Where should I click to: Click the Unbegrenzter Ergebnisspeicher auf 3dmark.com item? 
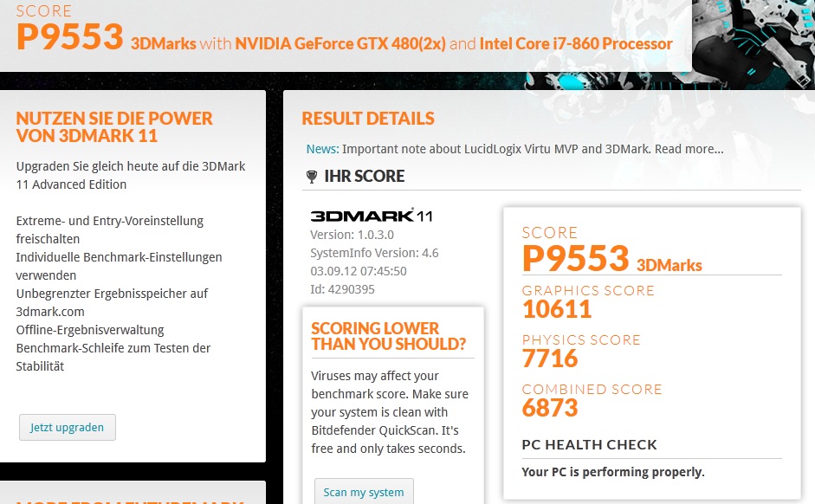(x=112, y=302)
